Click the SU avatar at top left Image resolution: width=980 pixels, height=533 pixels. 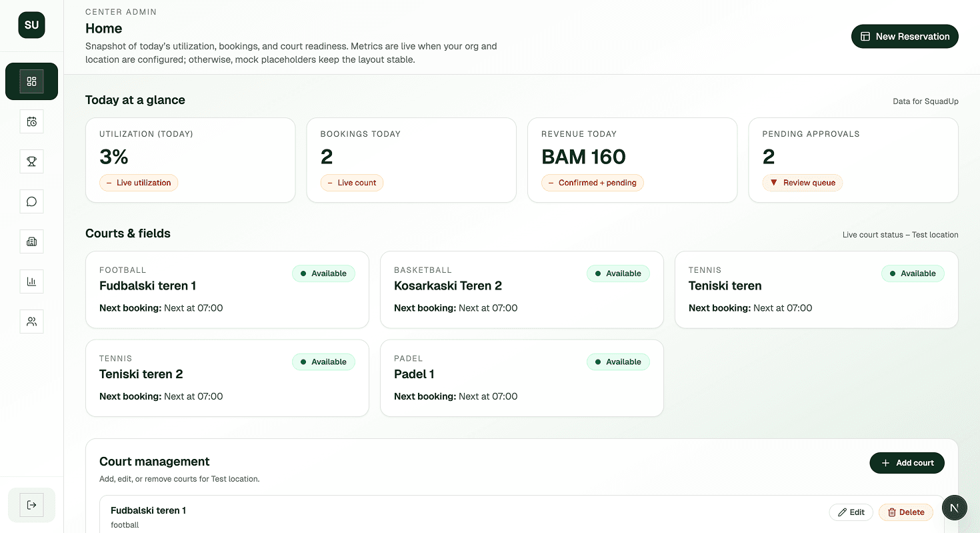coord(31,25)
